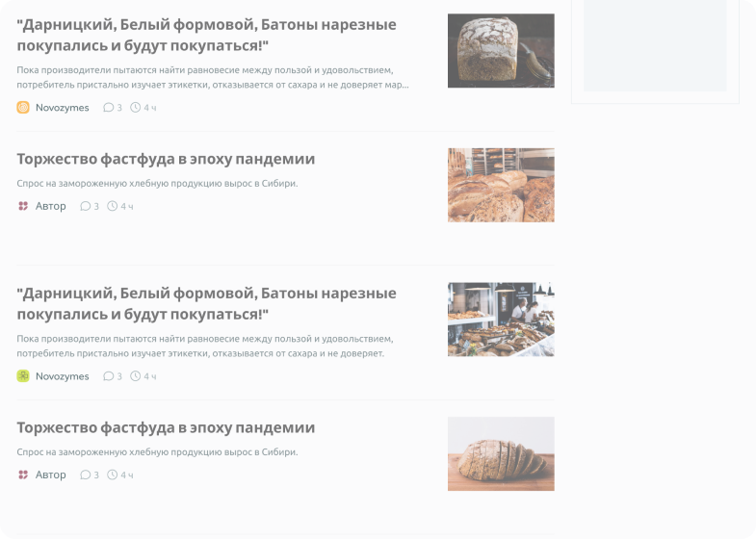Click the Novozymes author name on first article
756x539 pixels.
click(63, 108)
